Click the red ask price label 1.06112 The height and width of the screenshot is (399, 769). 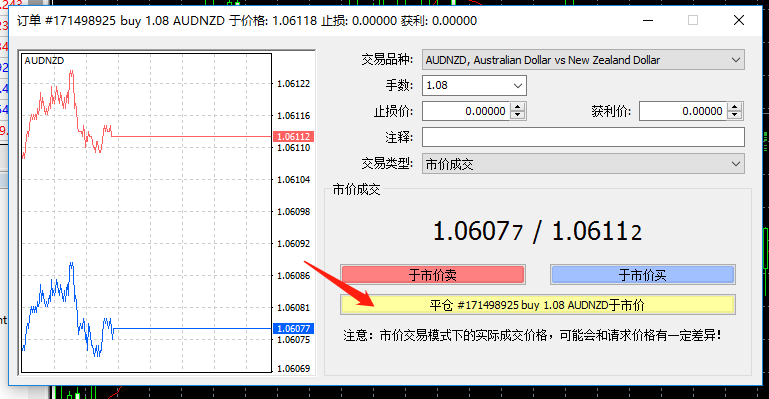(x=293, y=136)
